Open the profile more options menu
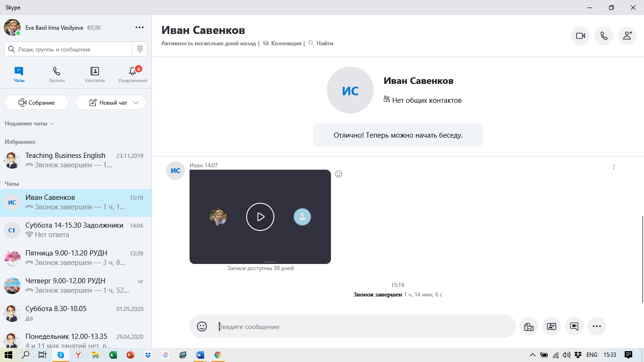This screenshot has height=362, width=644. [x=140, y=28]
